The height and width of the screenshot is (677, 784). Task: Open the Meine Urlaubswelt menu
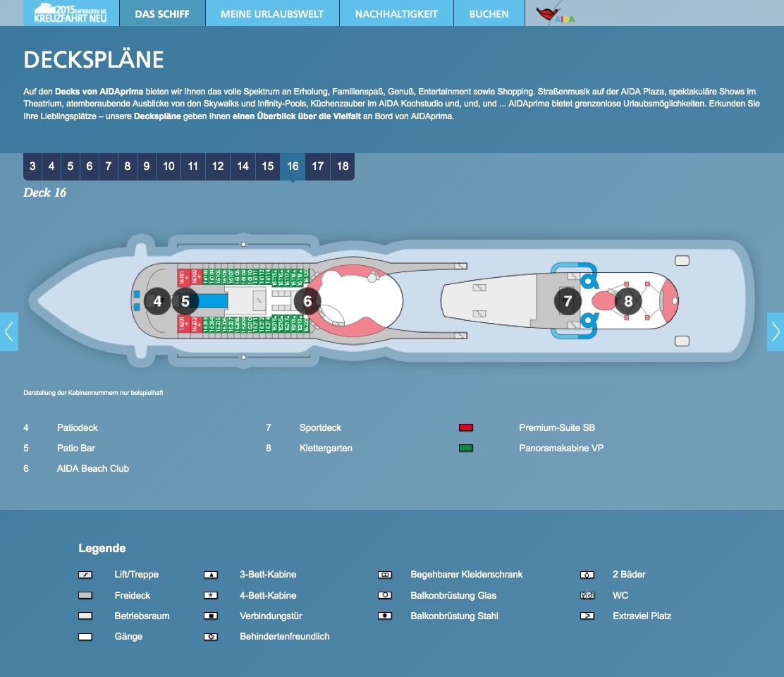[x=272, y=14]
